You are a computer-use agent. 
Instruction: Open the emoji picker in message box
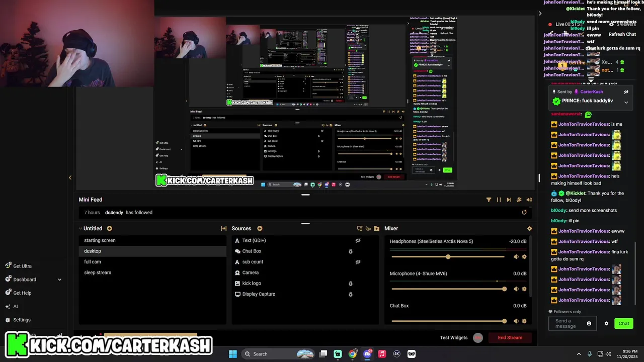point(589,324)
